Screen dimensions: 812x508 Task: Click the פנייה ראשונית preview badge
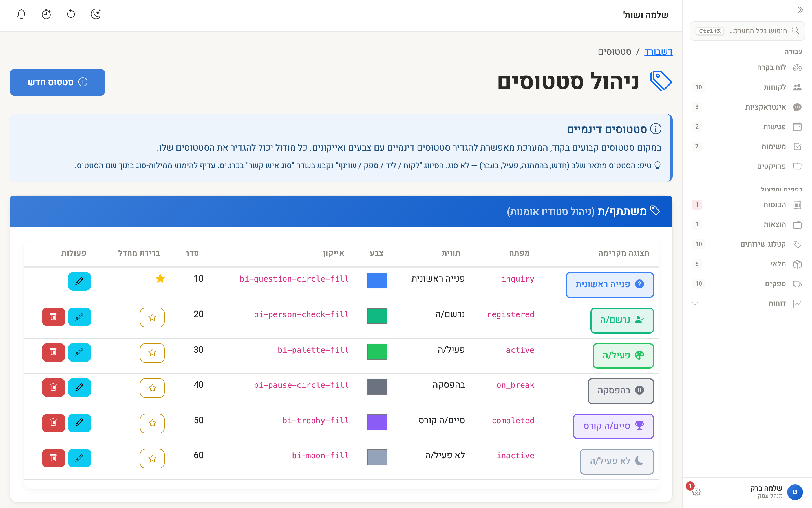click(610, 284)
